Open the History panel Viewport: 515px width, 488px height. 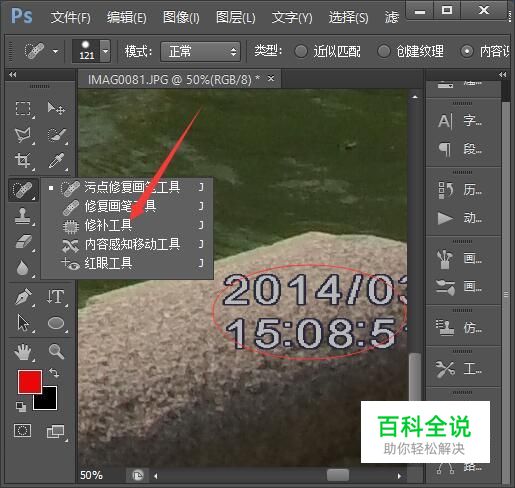[x=460, y=190]
